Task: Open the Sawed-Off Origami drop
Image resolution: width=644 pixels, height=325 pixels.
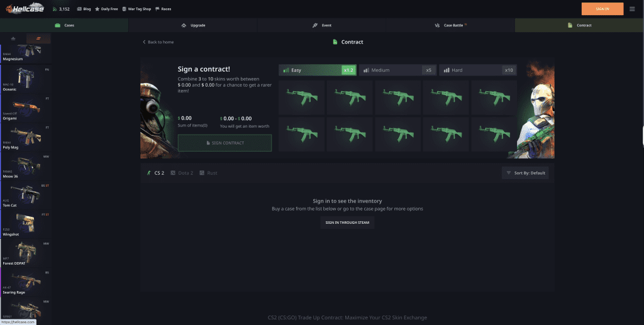Action: pos(26,108)
